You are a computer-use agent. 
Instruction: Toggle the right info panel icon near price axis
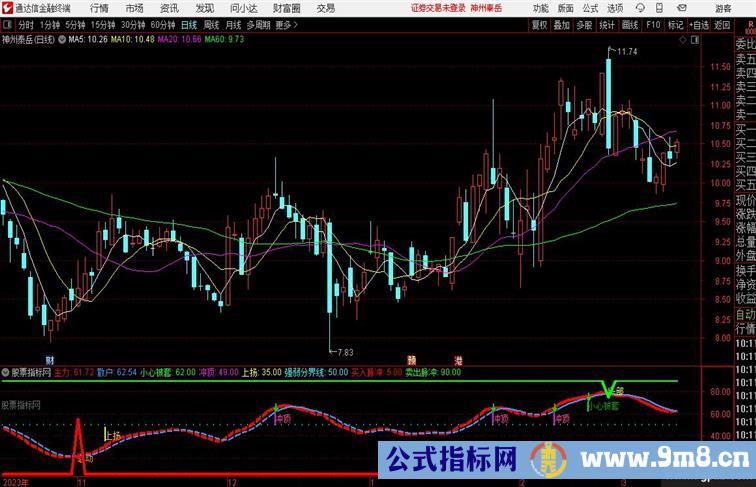point(695,40)
